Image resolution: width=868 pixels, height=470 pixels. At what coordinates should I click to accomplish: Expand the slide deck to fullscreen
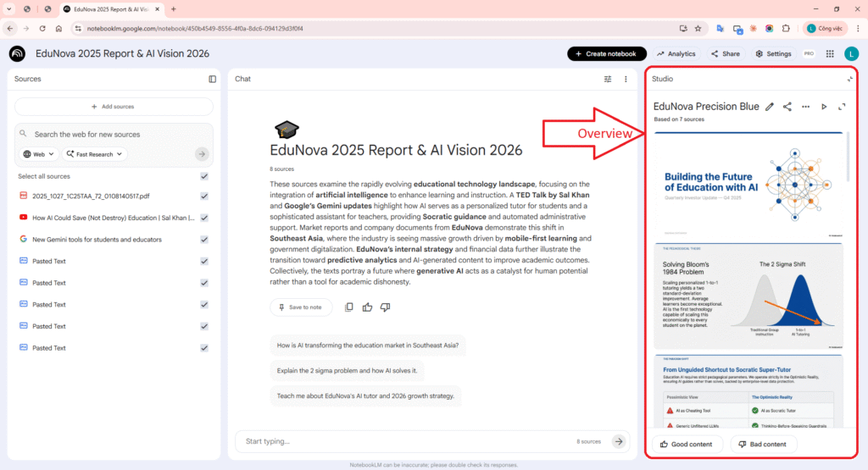click(x=842, y=107)
